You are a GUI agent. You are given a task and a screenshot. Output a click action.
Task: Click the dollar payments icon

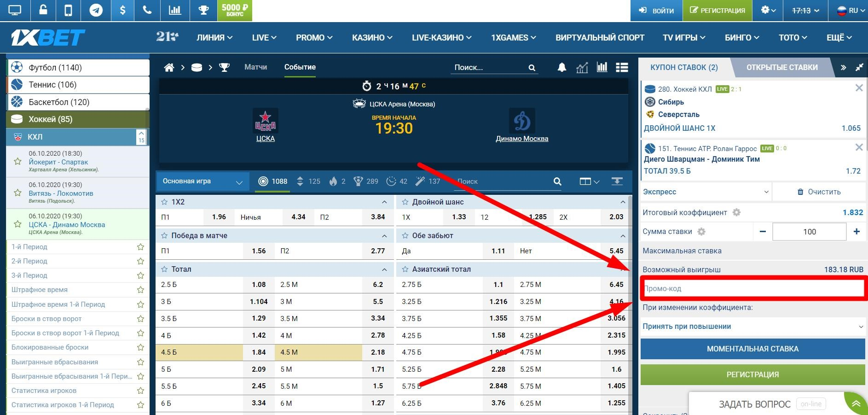(122, 11)
